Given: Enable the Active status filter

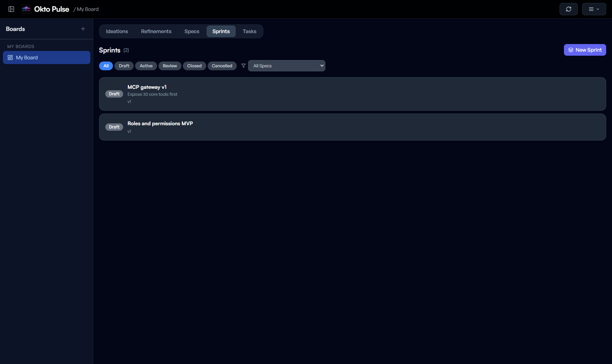Looking at the screenshot, I should tap(146, 66).
